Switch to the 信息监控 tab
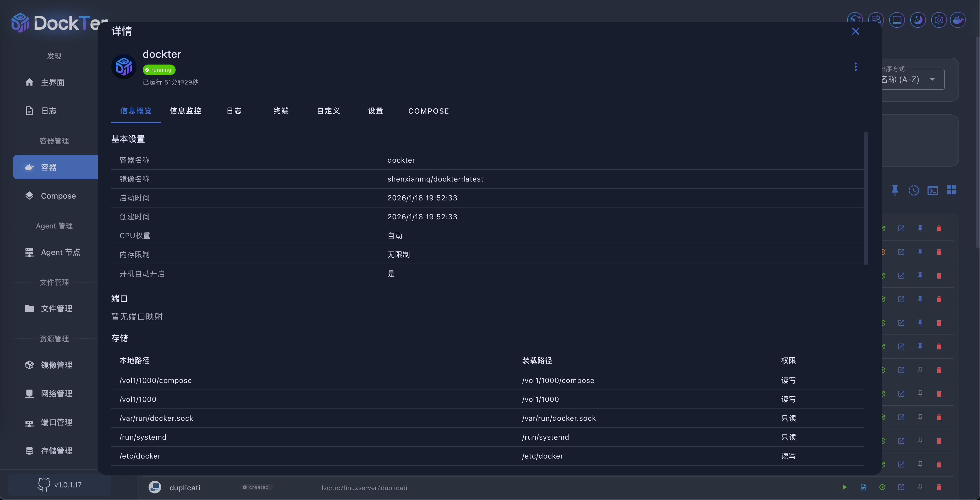This screenshot has width=980, height=500. (185, 111)
